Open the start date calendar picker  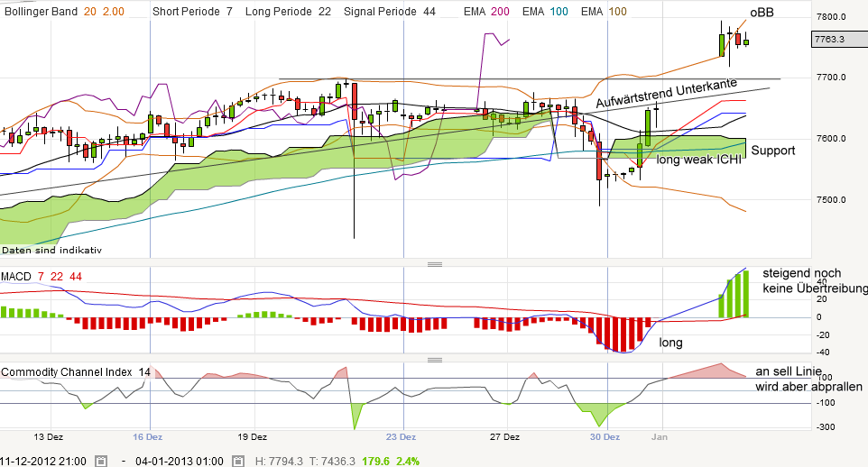(x=101, y=461)
